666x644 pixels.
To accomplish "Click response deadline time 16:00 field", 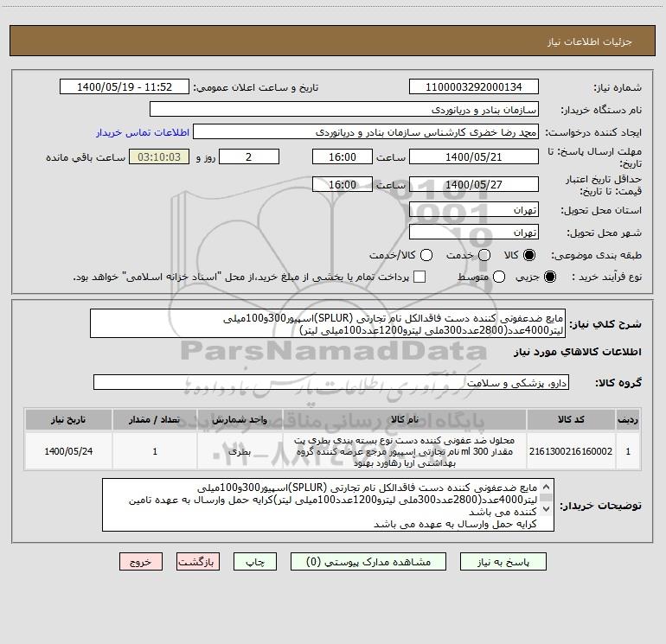I will click(343, 156).
